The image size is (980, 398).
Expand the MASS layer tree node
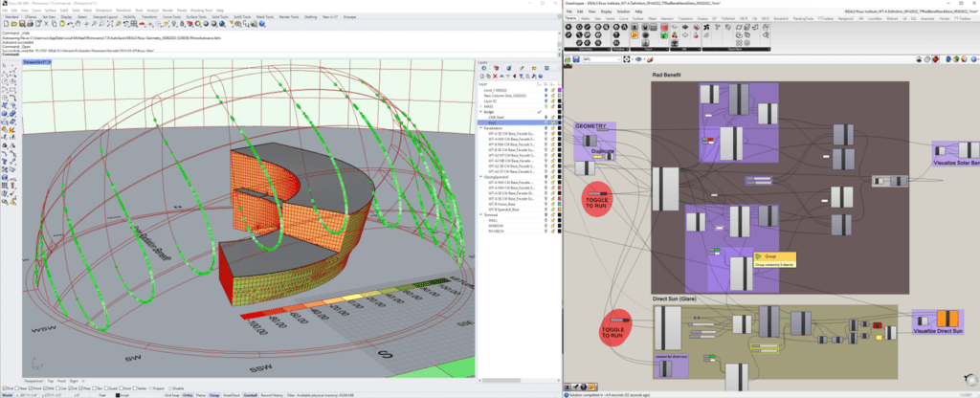(x=480, y=106)
